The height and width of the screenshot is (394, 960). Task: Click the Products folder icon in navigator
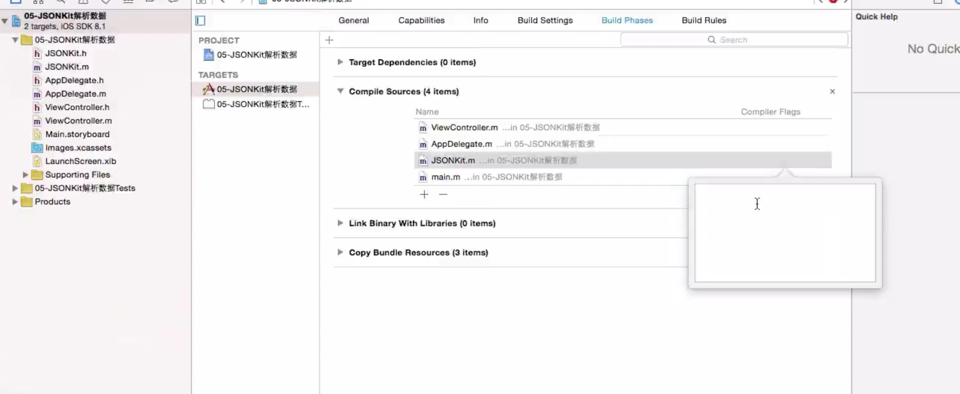[x=26, y=202]
